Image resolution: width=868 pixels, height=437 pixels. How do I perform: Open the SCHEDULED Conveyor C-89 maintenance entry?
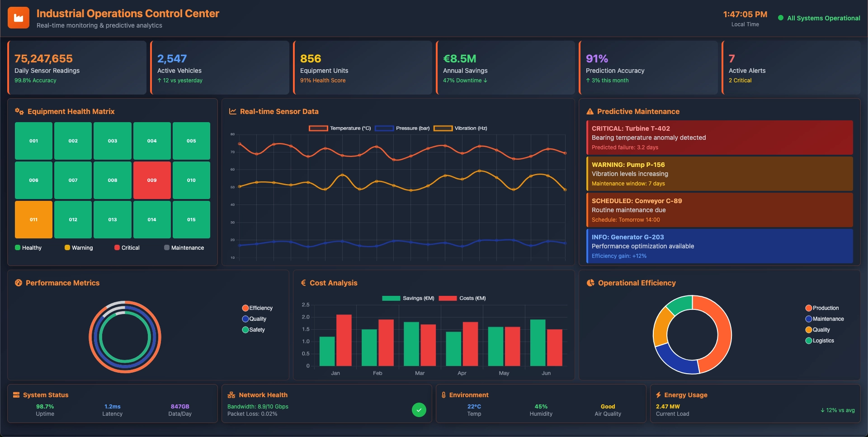tap(719, 210)
